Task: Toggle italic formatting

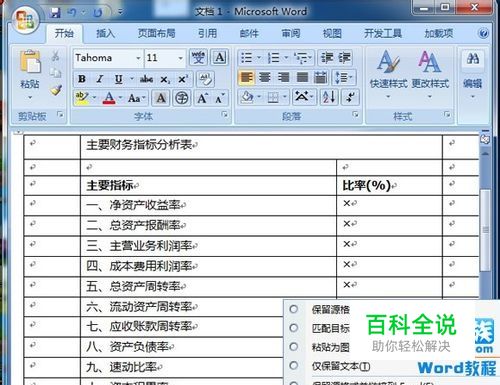Action: pos(100,79)
